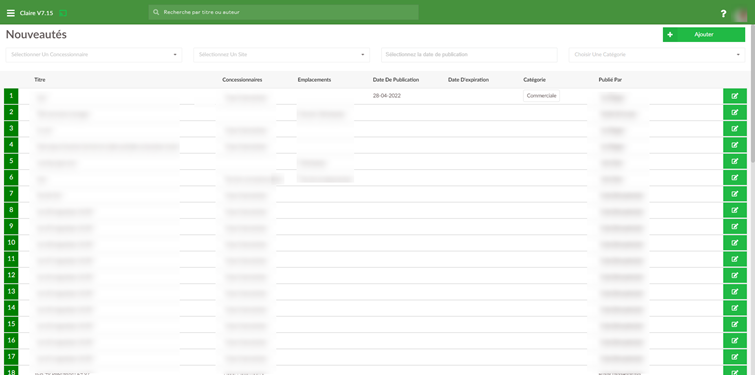The height and width of the screenshot is (375, 755).
Task: Click the Claire V7.15 app title
Action: 37,13
